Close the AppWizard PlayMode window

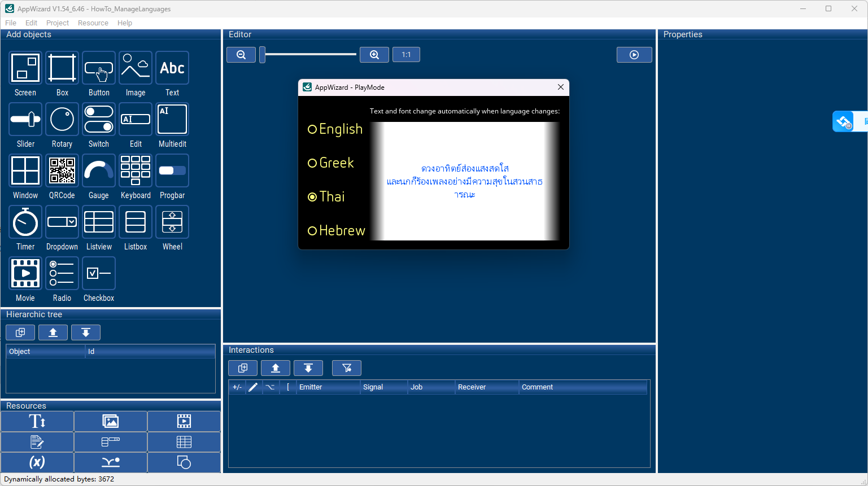(561, 87)
